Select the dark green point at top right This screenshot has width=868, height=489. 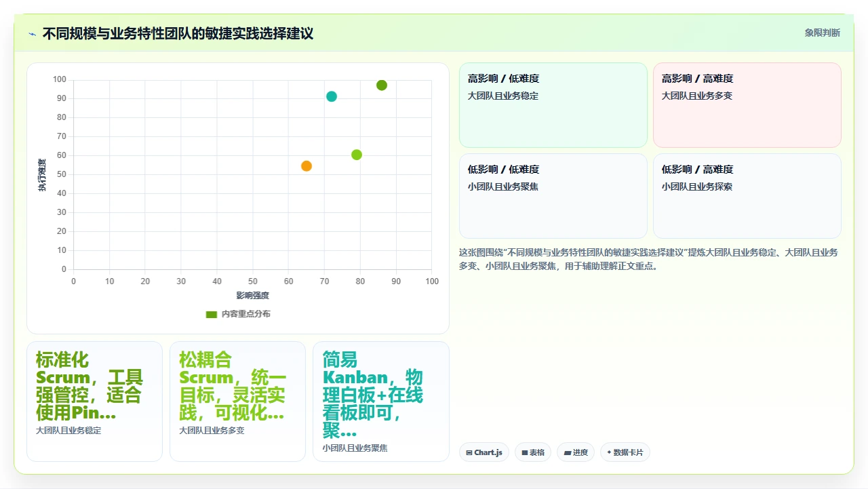click(382, 85)
